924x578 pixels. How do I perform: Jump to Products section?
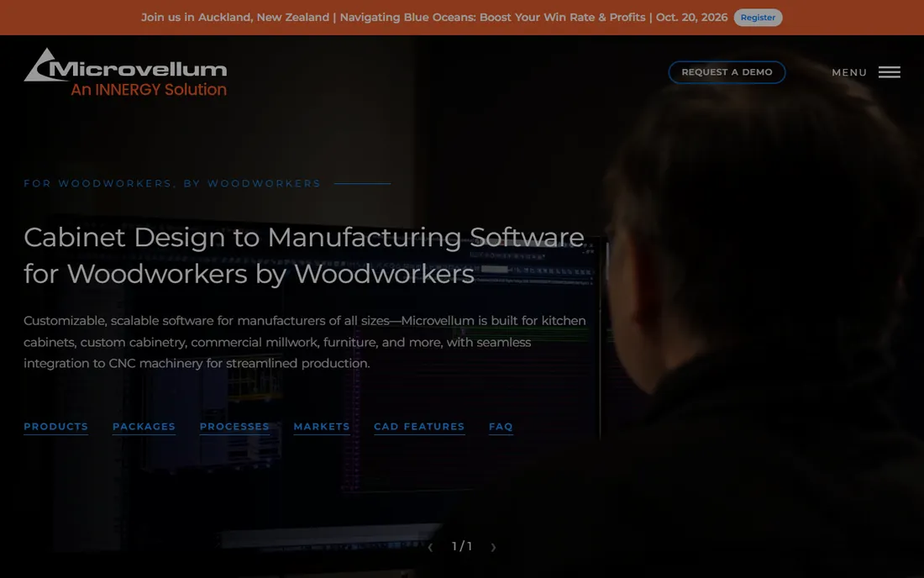pyautogui.click(x=56, y=427)
